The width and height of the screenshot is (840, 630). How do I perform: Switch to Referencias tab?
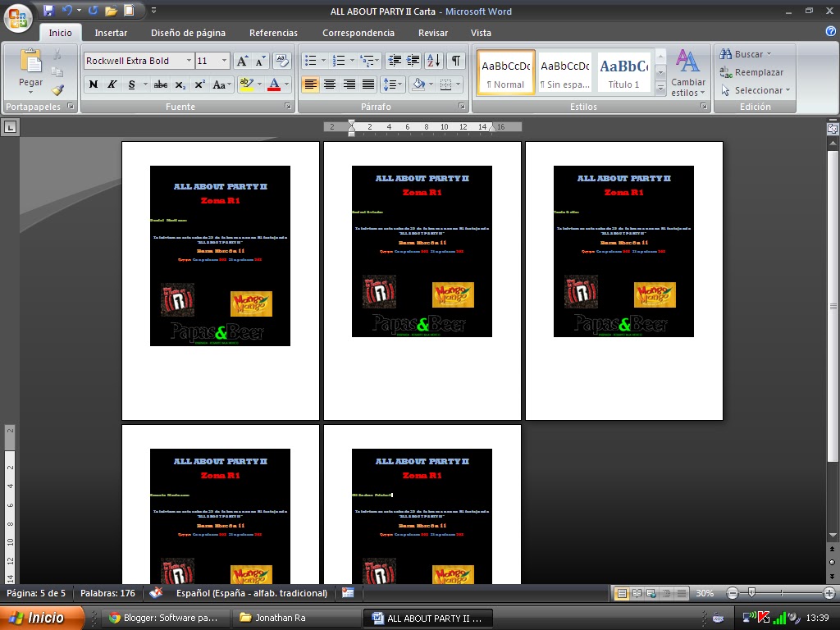[x=273, y=33]
